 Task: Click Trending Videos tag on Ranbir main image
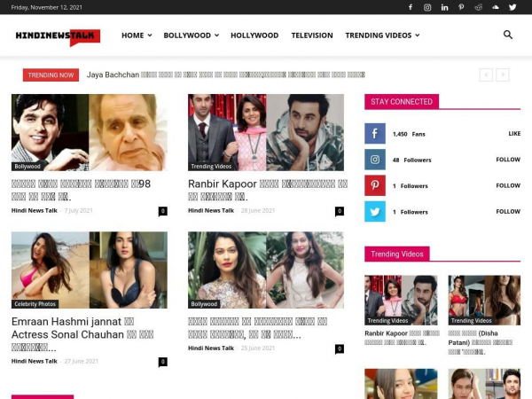click(x=211, y=167)
